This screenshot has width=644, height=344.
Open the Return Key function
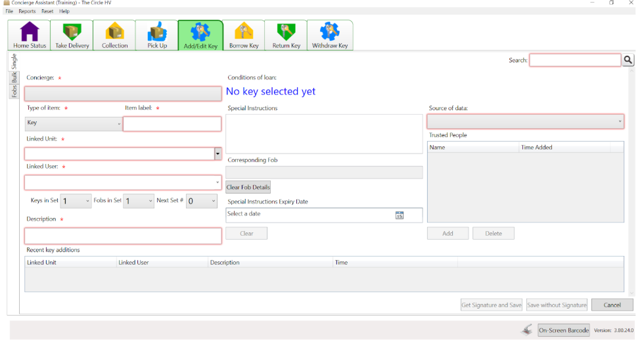pyautogui.click(x=286, y=35)
